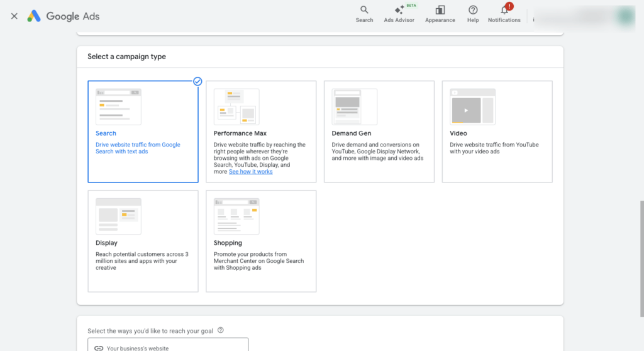Open the Ads Advisor beta panel

pos(399,14)
